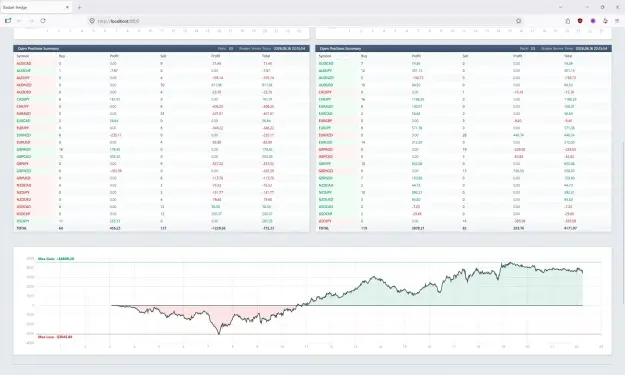Image resolution: width=625 pixels, height=375 pixels.
Task: Select AUDCAD row in left table
Action: pyautogui.click(x=161, y=63)
